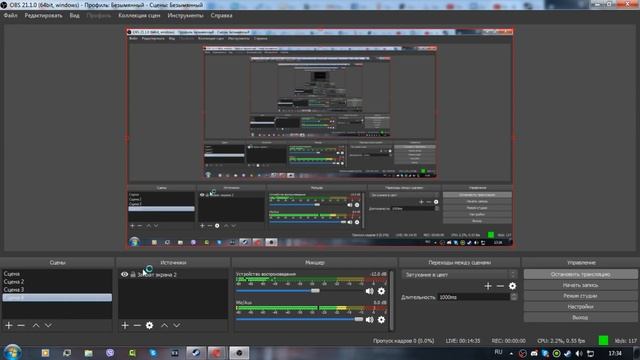Click the preview canvas screen capture
Viewport: 640px width, 360px height.
point(320,138)
